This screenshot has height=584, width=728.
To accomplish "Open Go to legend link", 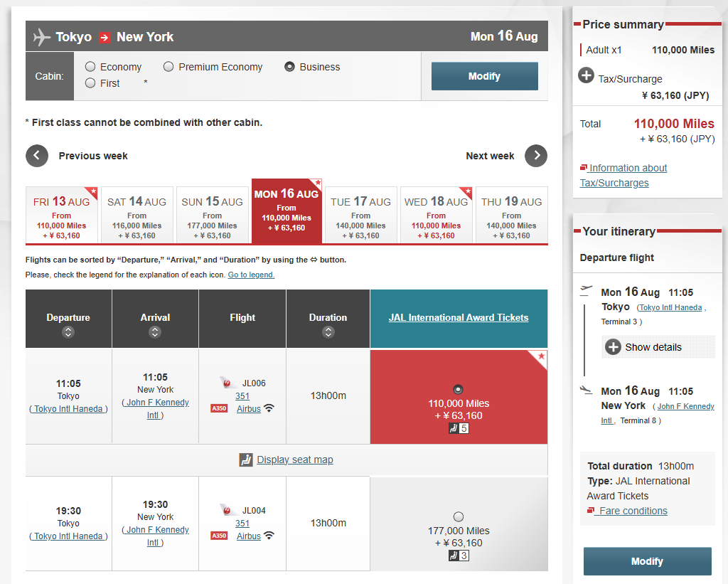I will 251,275.
